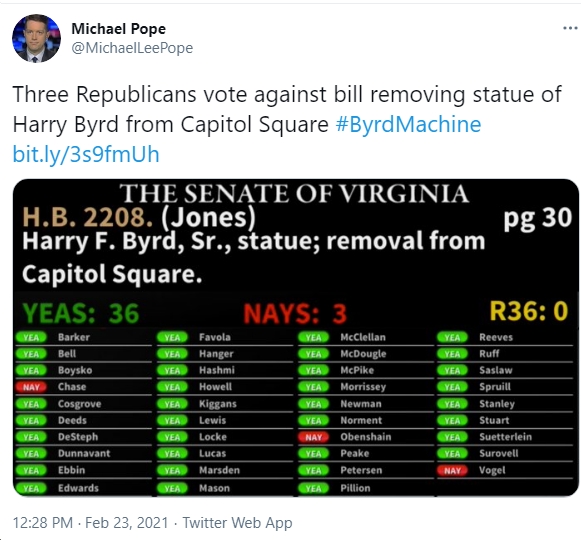The image size is (581, 540).
Task: Click the green YEA badge beside Barker
Action: (31, 337)
